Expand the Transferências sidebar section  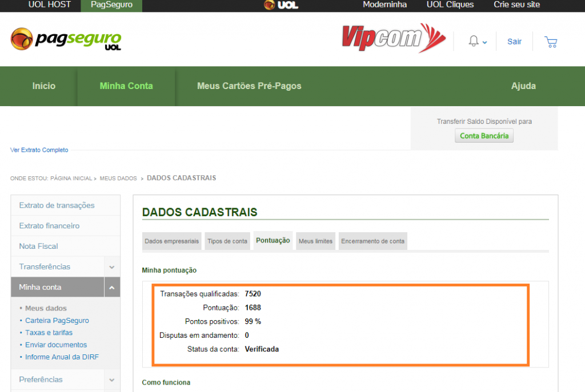[x=112, y=267]
